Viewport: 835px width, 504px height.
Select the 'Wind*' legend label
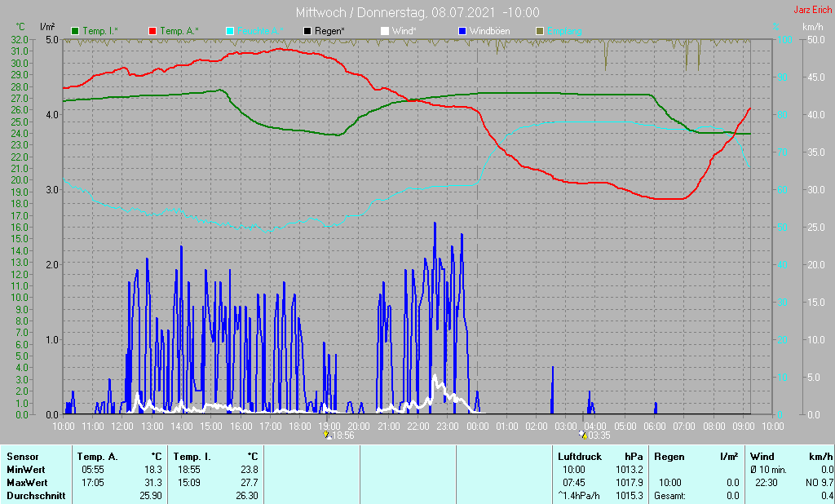click(404, 32)
